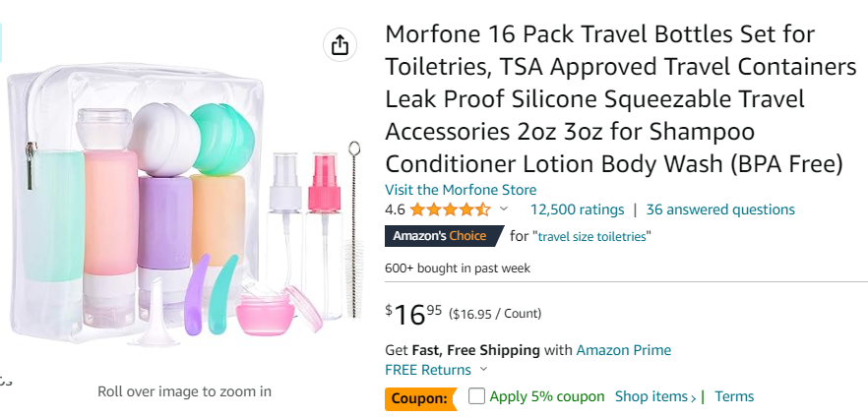Open 36 answered questions link
Screen dimensions: 868x418
tap(720, 209)
